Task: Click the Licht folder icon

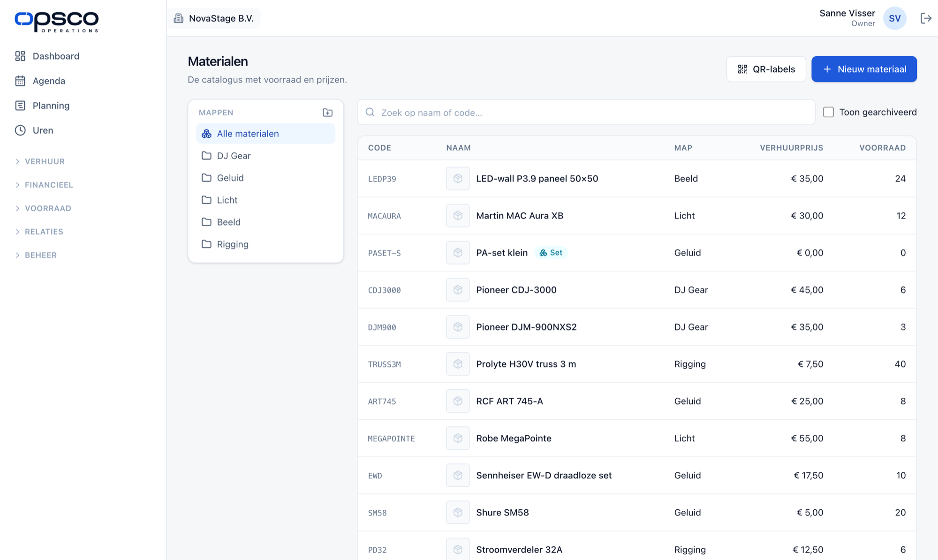Action: click(x=206, y=200)
